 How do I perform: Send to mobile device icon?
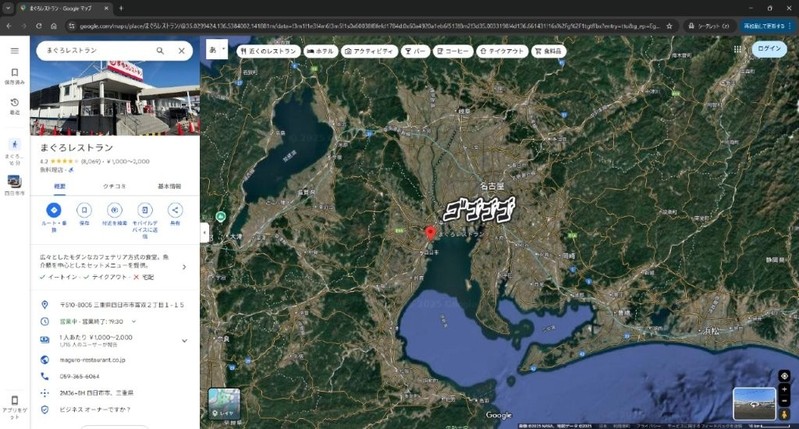click(x=145, y=210)
